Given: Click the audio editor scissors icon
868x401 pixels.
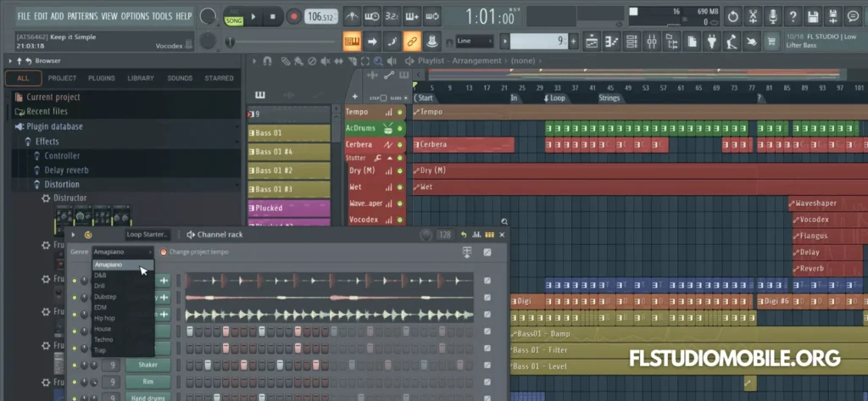Looking at the screenshot, I should pyautogui.click(x=753, y=17).
